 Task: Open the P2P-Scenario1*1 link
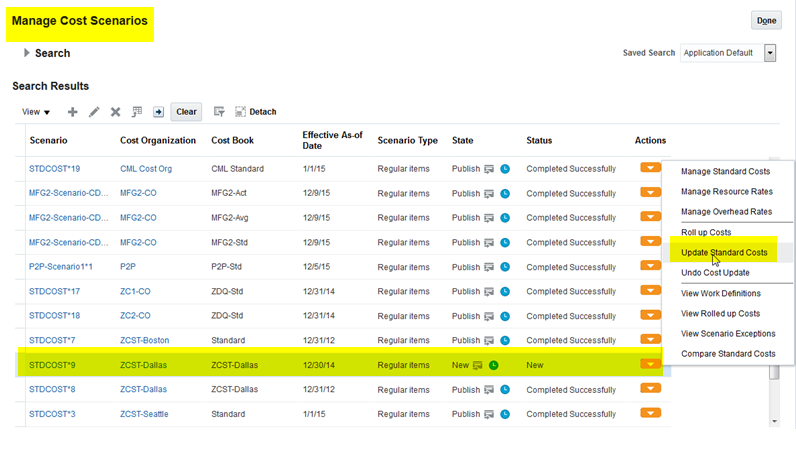coord(61,267)
